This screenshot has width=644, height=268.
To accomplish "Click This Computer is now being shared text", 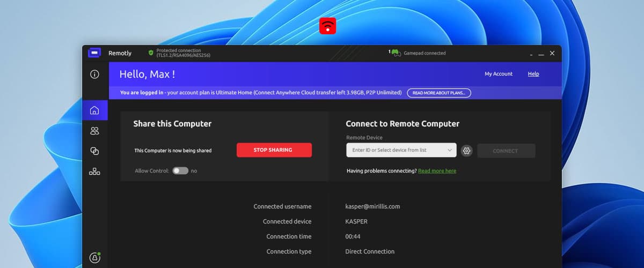I will pos(173,151).
